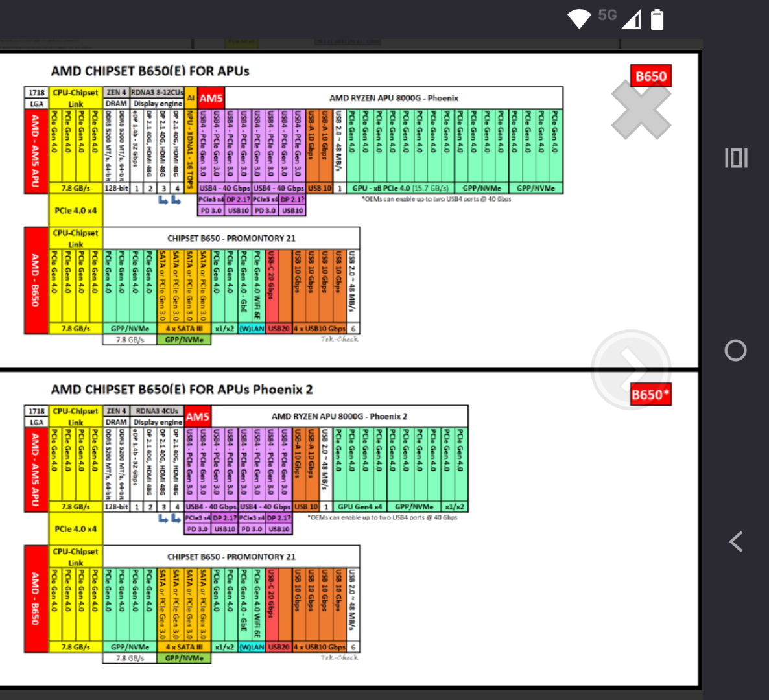769x700 pixels.
Task: Tap the orange 'AI' cell
Action: [191, 98]
